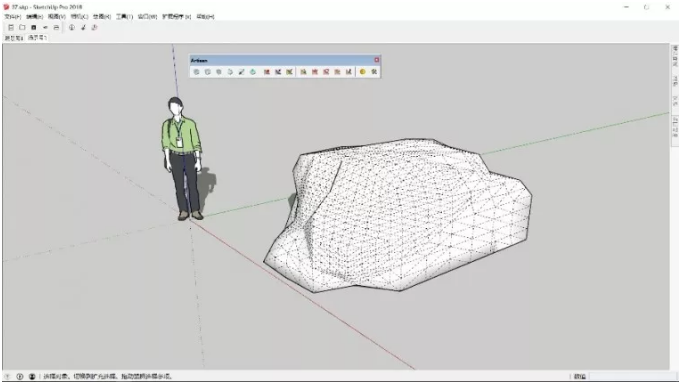Click the sign-in person icon in status bar
The image size is (682, 387).
tap(32, 377)
